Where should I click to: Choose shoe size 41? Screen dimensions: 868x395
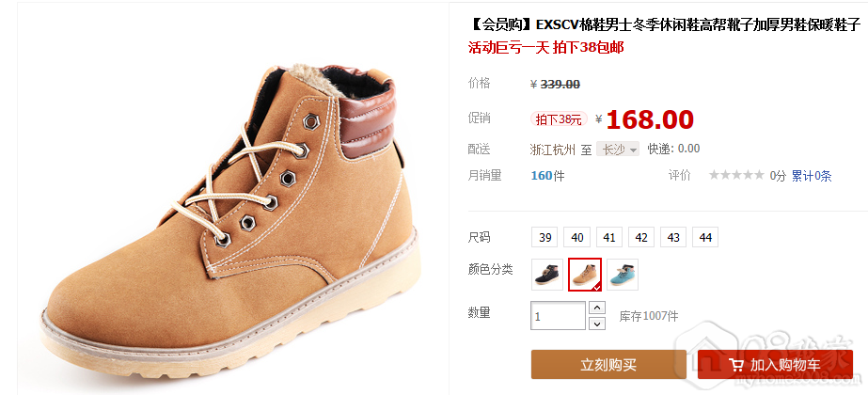click(x=609, y=238)
